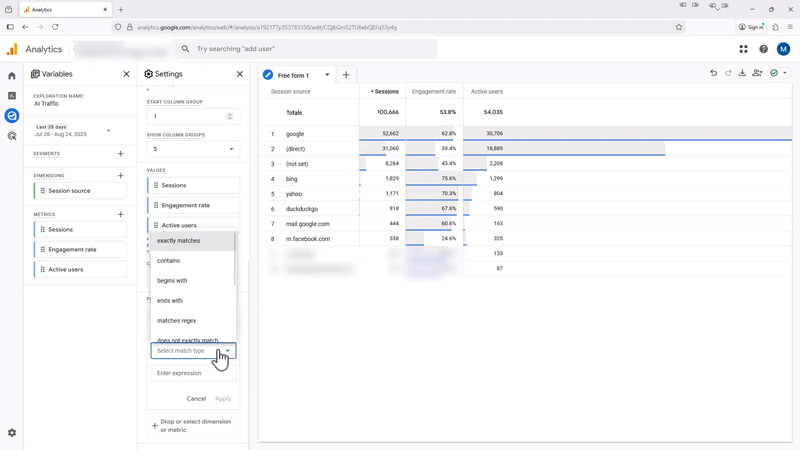Screen dimensions: 800x450
Task: Click the undo arrow icon
Action: click(713, 74)
